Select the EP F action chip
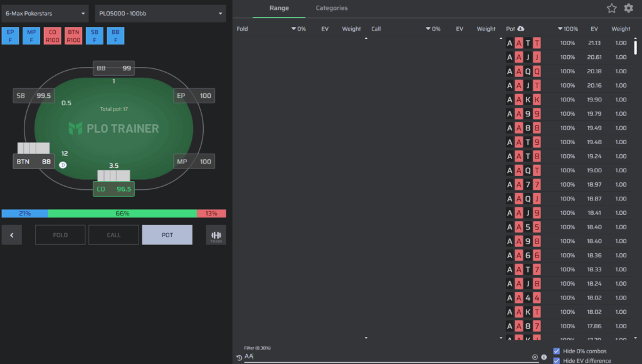The image size is (642, 364). pos(10,36)
